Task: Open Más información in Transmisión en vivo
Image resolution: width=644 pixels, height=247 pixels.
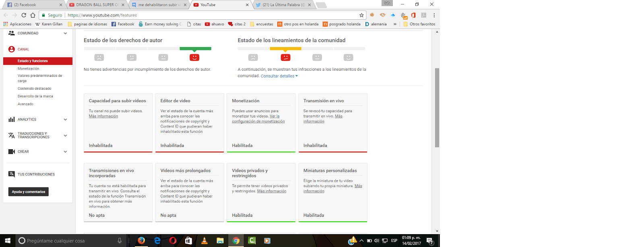Action: click(323, 119)
